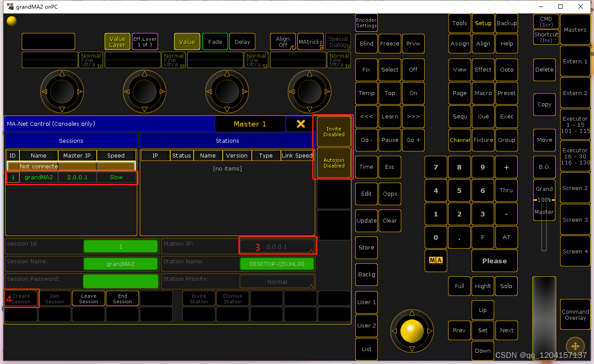Close MA-Net Control dialog with yellow X
The height and width of the screenshot is (364, 594).
tap(300, 124)
